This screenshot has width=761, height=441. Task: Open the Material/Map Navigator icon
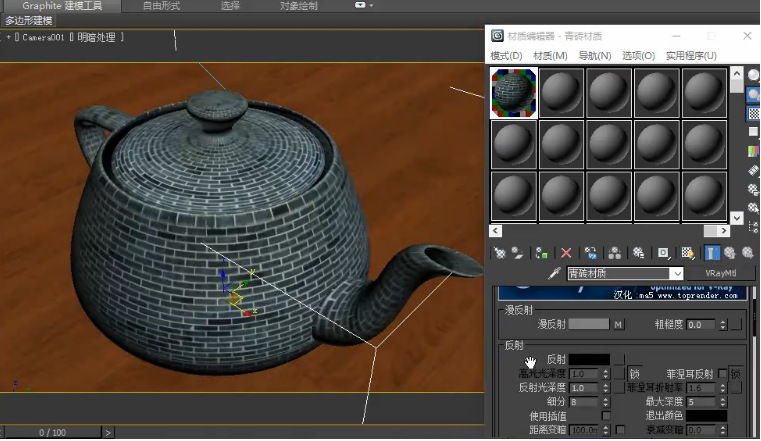click(753, 227)
